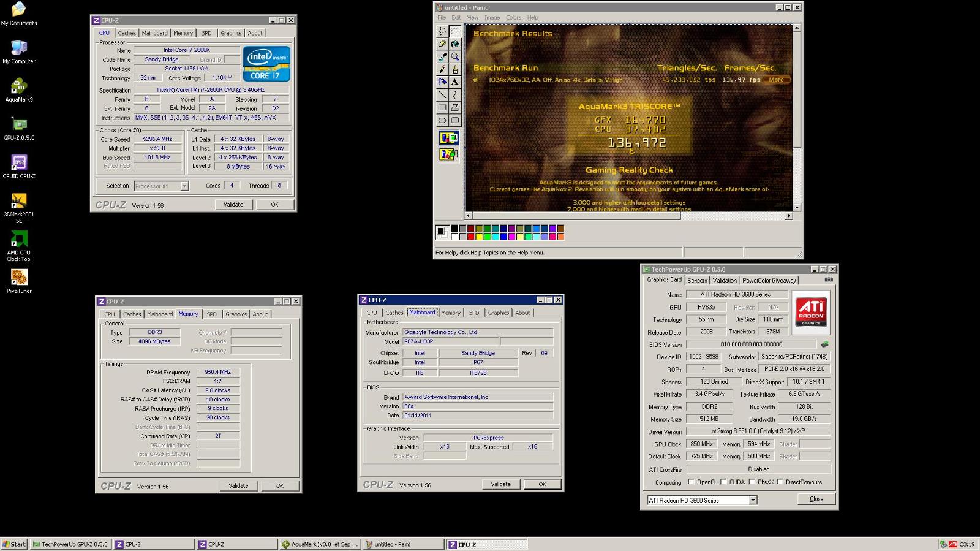
Task: Select the Airbrush spray tool
Action: [x=442, y=82]
